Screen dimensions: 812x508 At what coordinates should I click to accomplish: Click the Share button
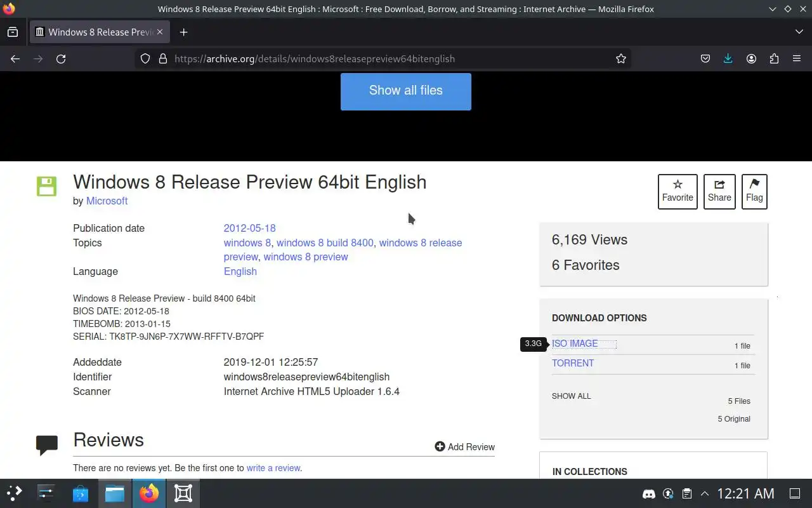coord(719,191)
